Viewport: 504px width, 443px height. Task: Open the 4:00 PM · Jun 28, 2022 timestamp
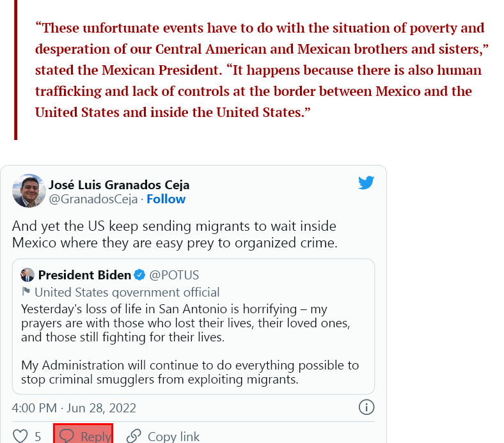click(x=74, y=408)
